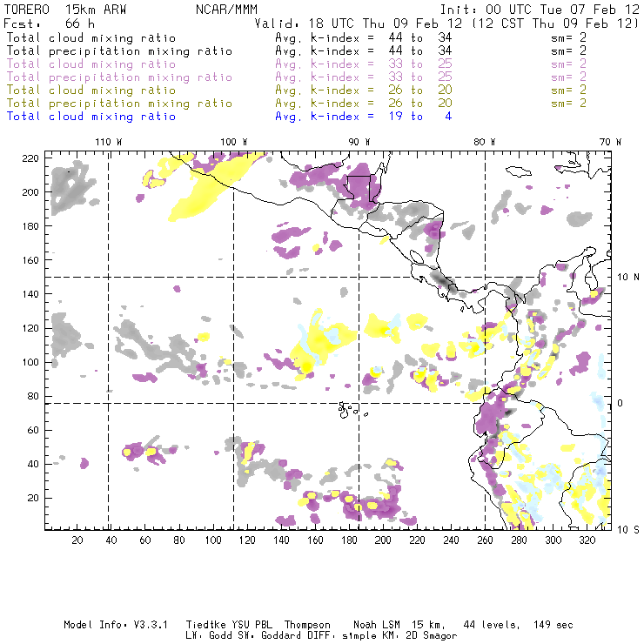Select the "0" equator latitude label
The height and width of the screenshot is (644, 644).
click(621, 403)
